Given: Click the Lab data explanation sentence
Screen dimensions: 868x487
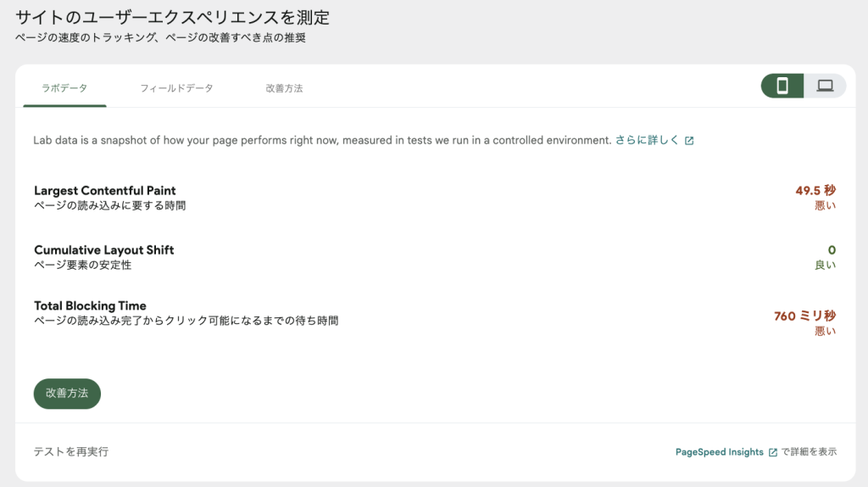Looking at the screenshot, I should (322, 140).
